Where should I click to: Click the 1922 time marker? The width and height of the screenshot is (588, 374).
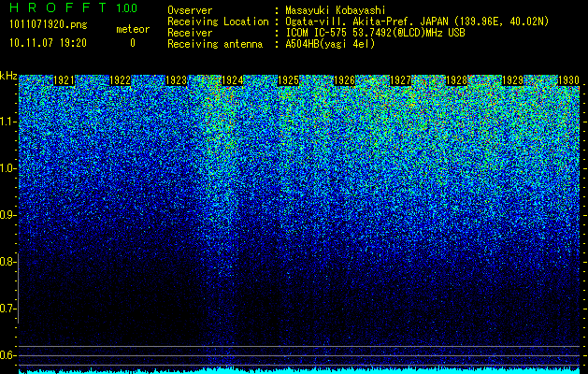(120, 80)
